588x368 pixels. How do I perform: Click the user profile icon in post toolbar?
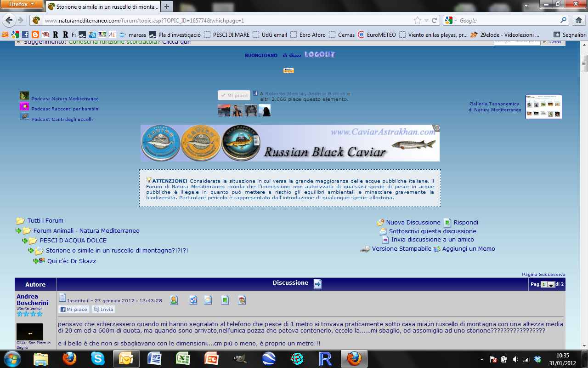pyautogui.click(x=174, y=300)
